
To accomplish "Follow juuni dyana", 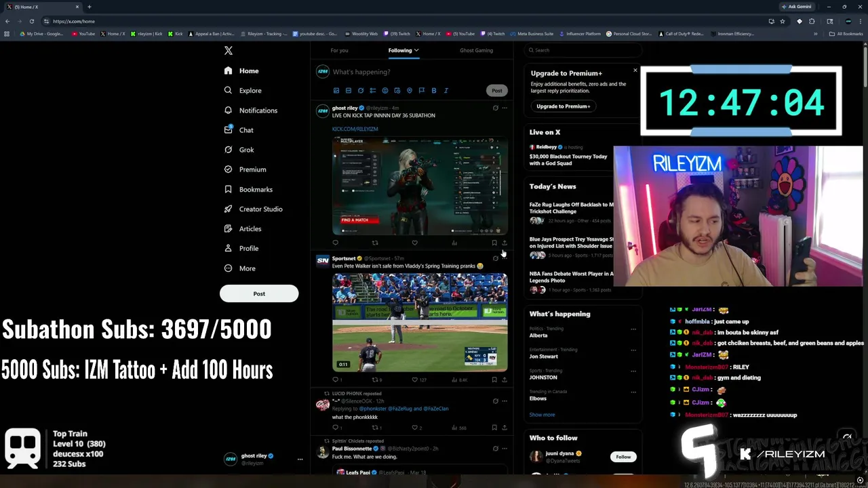I will coord(623,457).
